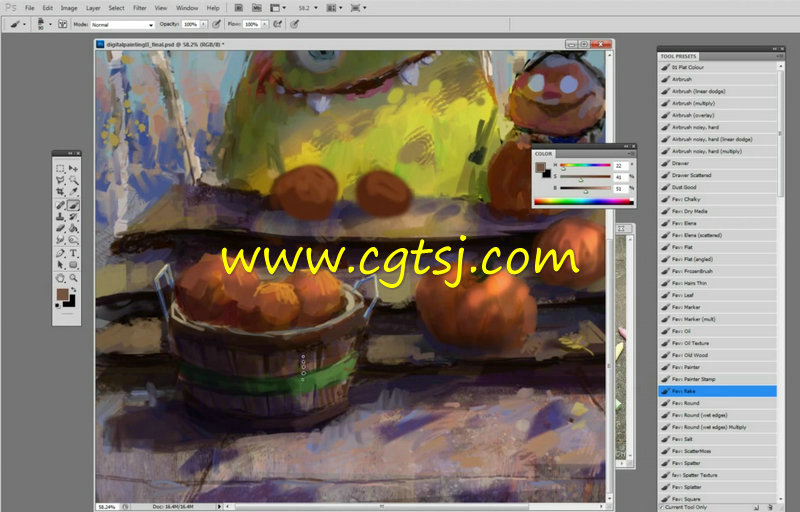The height and width of the screenshot is (512, 800).
Task: Click the toolbox foreground color swatch
Action: point(62,294)
